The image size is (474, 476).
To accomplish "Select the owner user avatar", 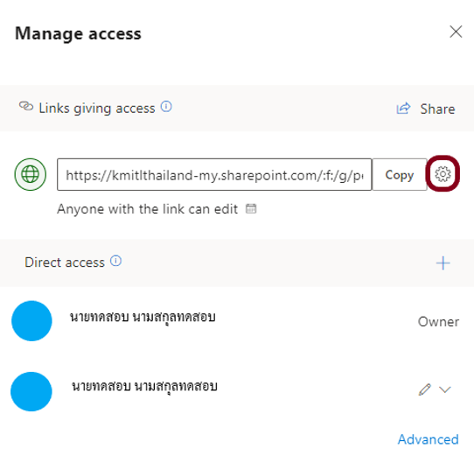I will [x=31, y=321].
